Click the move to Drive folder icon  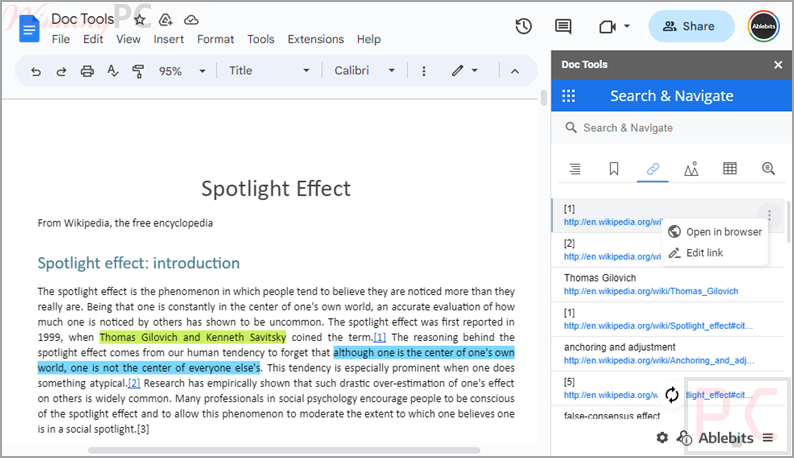[166, 20]
